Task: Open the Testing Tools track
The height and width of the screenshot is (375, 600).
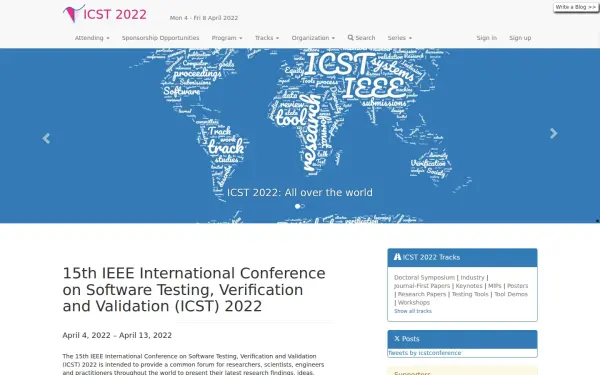Action: click(x=470, y=294)
